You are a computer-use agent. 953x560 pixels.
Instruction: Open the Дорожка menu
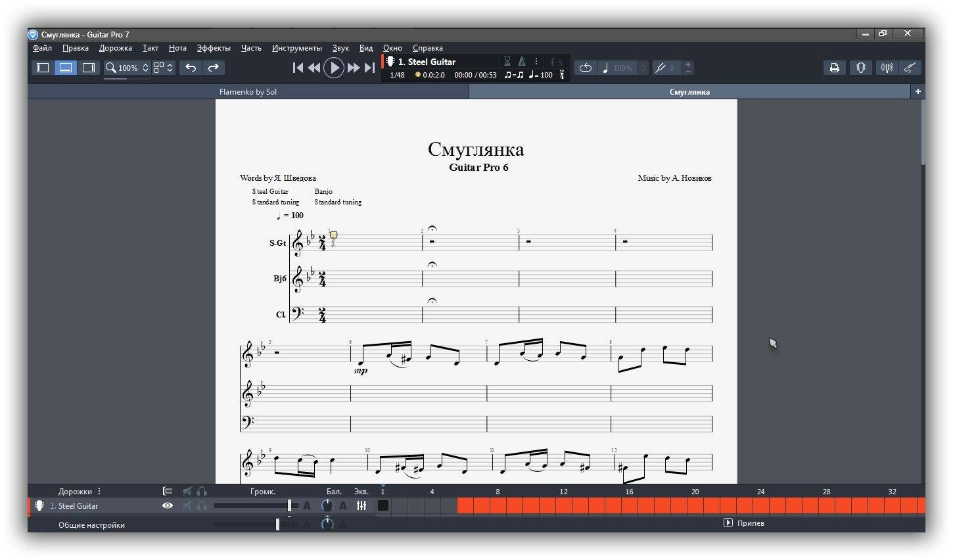(116, 48)
